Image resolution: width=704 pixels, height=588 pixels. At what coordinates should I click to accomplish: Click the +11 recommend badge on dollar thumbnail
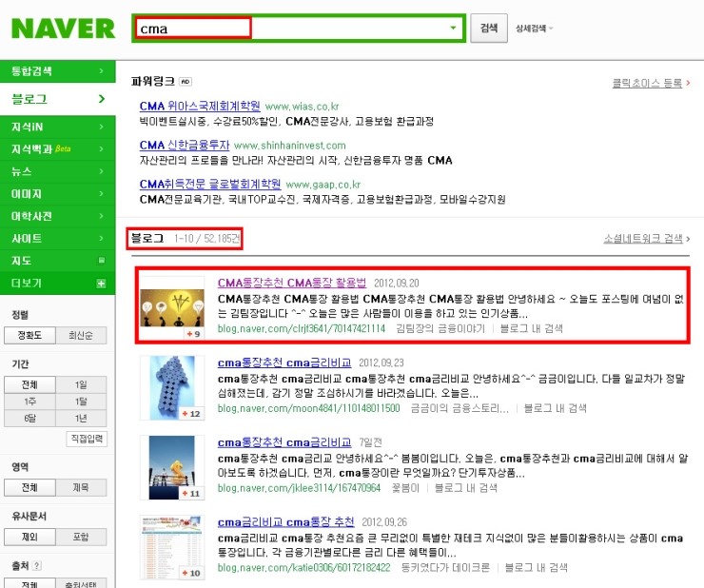[191, 493]
